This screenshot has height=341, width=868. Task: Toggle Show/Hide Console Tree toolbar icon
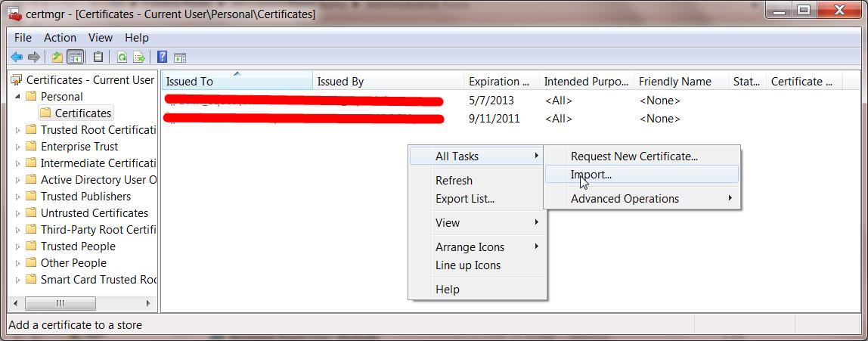point(75,57)
